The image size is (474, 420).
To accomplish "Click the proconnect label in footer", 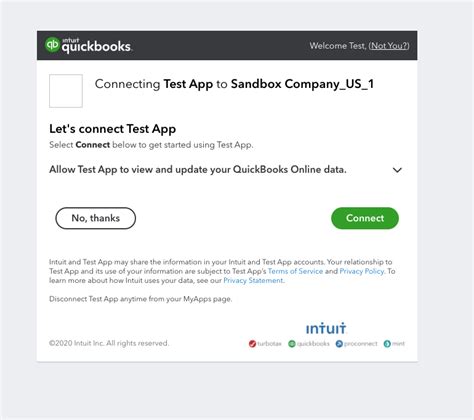I will 361,344.
